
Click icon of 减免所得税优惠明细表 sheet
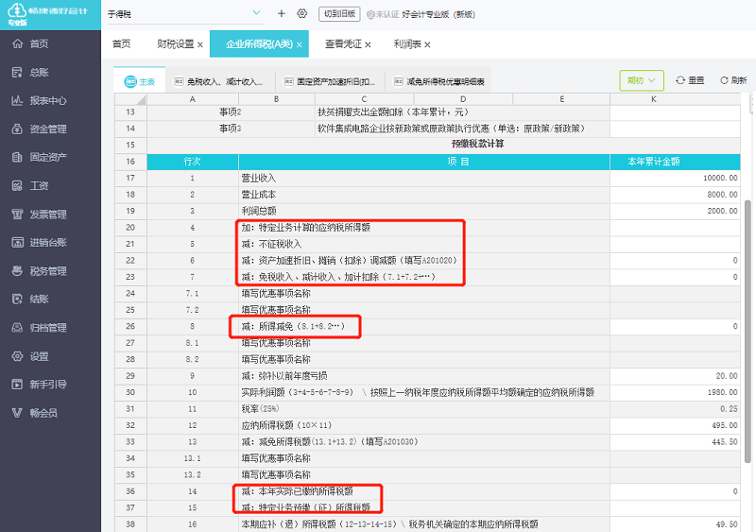coord(399,81)
